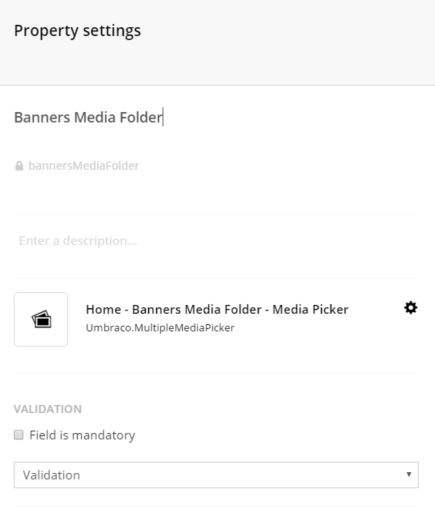Screen dimensions: 435x530
Task: Open Home - Banners Media Folder - Media Picker
Action: click(x=217, y=309)
